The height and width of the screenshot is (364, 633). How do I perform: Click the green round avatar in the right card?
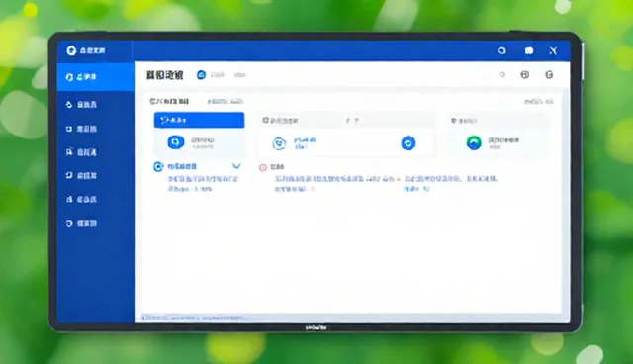coord(474,142)
